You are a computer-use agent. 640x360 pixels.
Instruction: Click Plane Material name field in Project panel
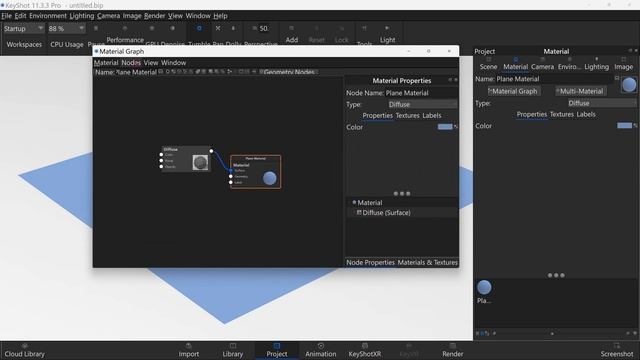pos(553,79)
